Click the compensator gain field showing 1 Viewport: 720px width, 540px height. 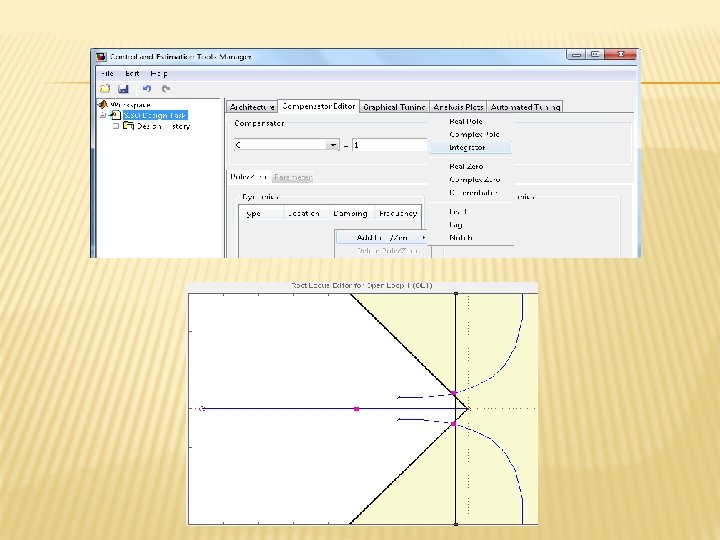(390, 145)
